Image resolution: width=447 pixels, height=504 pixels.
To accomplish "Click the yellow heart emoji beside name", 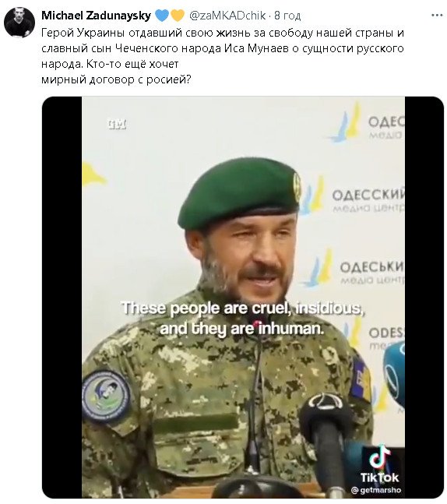I will 177,16.
